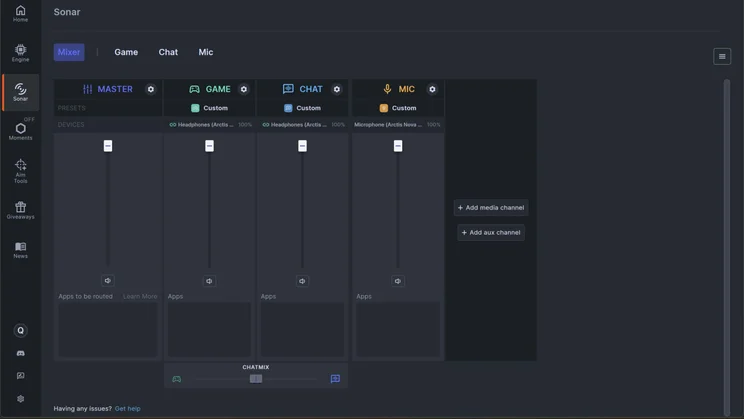Open MIC Microphone device dropdown
The image size is (744, 419).
[398, 125]
